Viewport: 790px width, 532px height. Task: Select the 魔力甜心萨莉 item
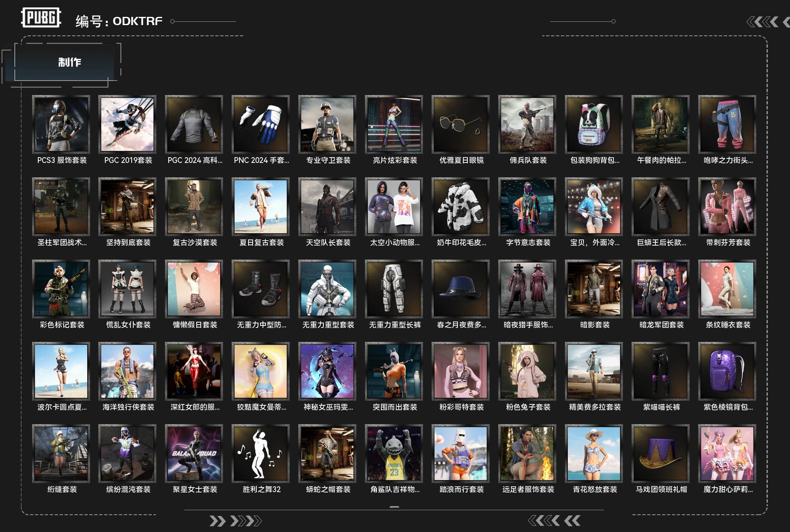click(727, 453)
